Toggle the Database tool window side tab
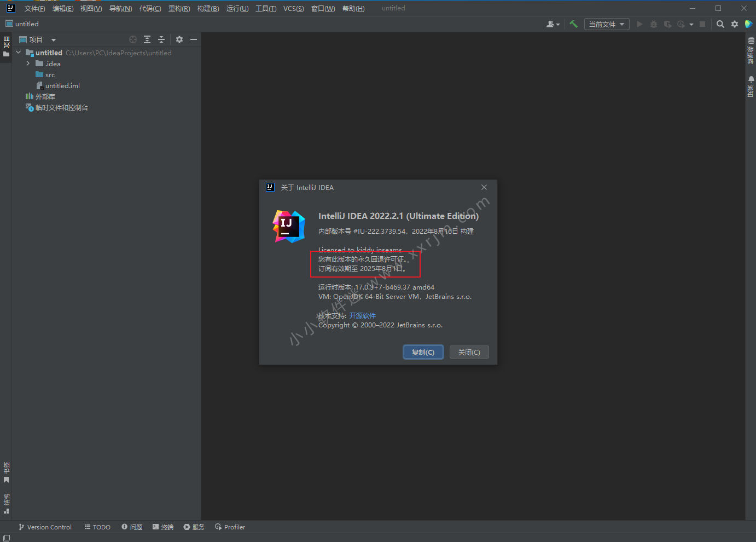The width and height of the screenshot is (756, 542). point(751,51)
